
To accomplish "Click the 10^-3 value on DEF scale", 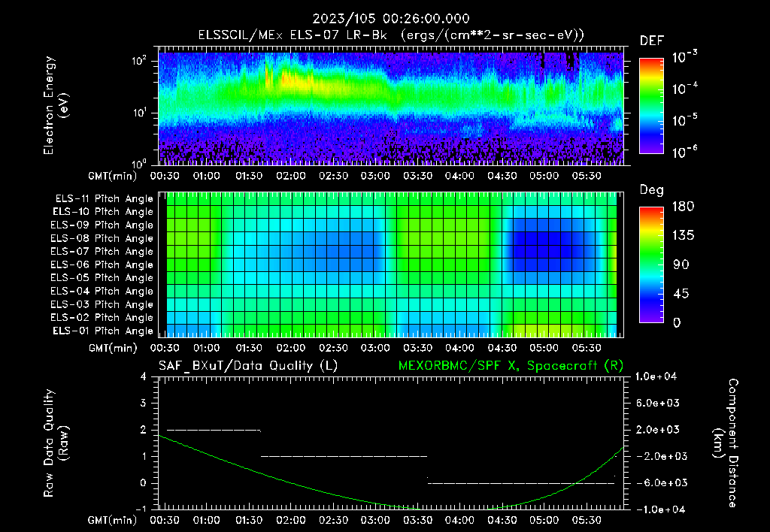I will tap(684, 57).
